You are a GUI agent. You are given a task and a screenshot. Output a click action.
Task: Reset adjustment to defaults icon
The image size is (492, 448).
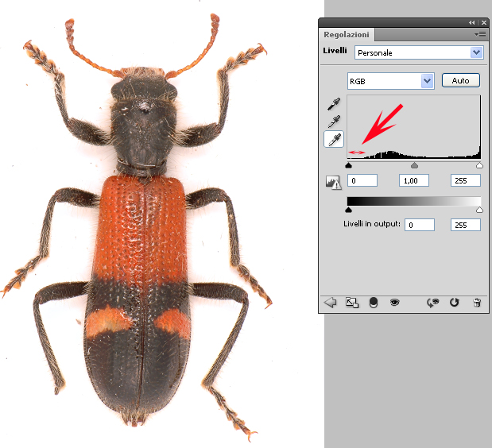point(455,303)
